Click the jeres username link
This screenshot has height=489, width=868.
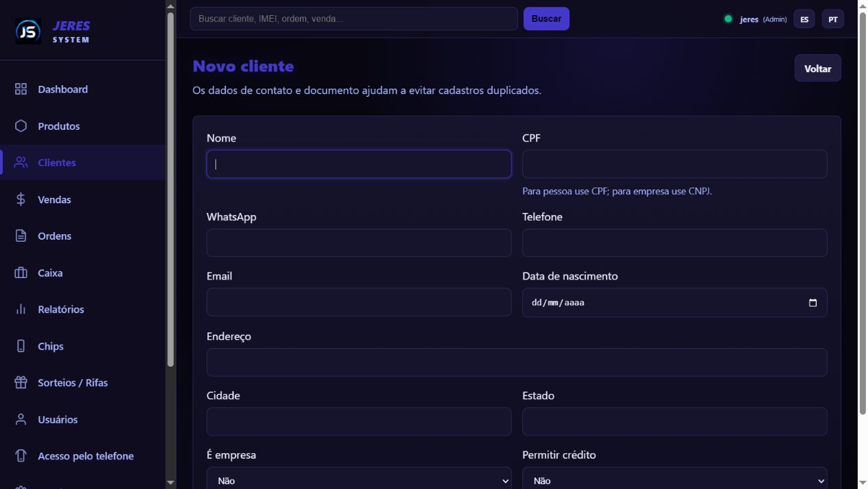click(x=749, y=19)
